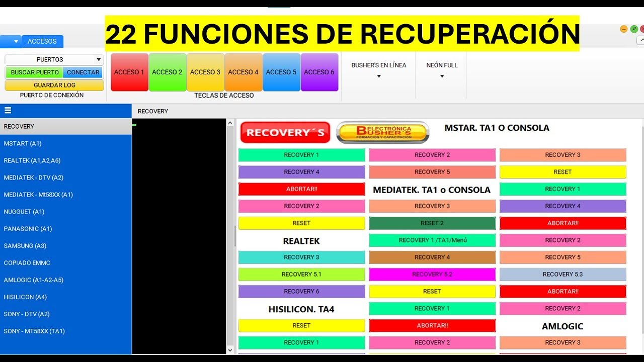
Task: Click the lime RECOVERY 5.1 button
Action: coord(301,275)
